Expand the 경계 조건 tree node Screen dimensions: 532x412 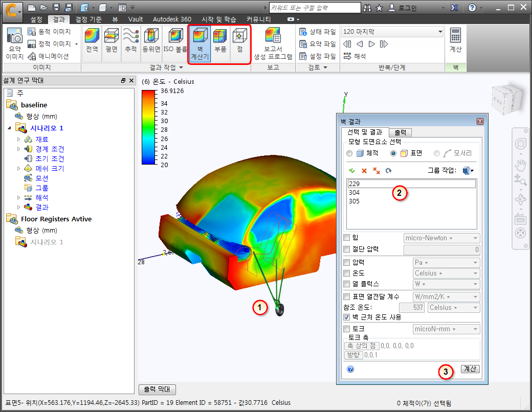pos(18,149)
